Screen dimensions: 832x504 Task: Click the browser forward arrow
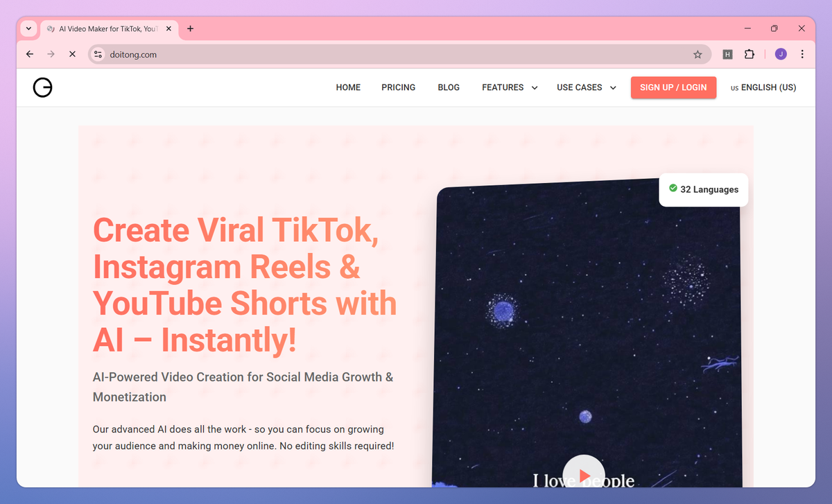(51, 54)
